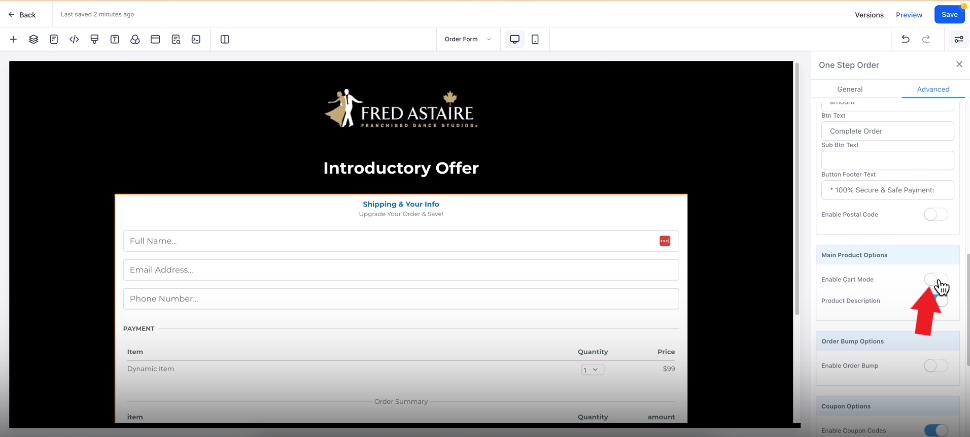Click the Button Footer Text field

887,189
